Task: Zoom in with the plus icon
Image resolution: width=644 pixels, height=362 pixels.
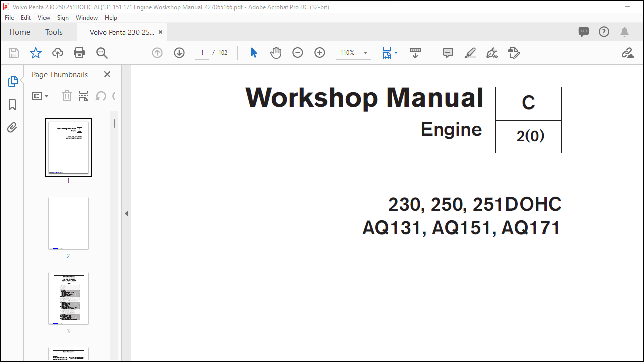Action: [x=320, y=53]
